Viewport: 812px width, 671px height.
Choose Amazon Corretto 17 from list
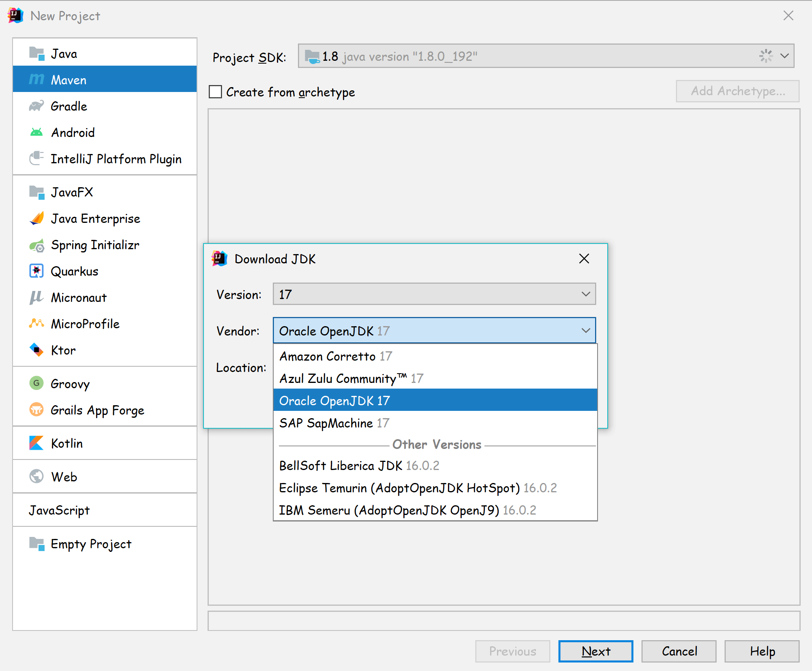336,356
